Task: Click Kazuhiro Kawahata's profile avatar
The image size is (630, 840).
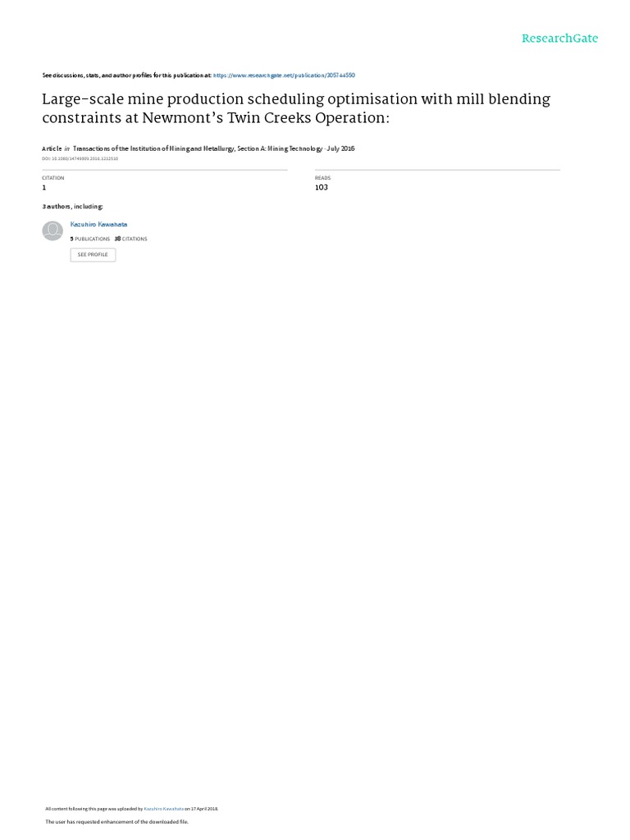Action: click(52, 231)
